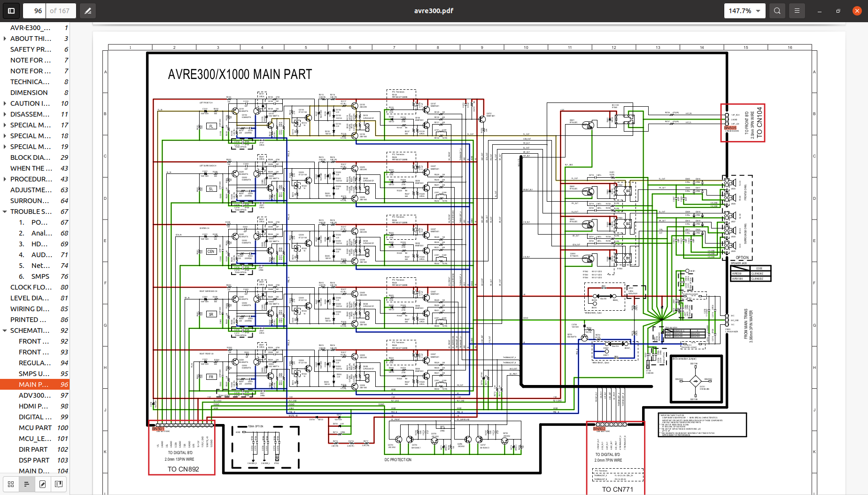The height and width of the screenshot is (495, 868).
Task: Toggle the sidebar panel button
Action: click(11, 11)
